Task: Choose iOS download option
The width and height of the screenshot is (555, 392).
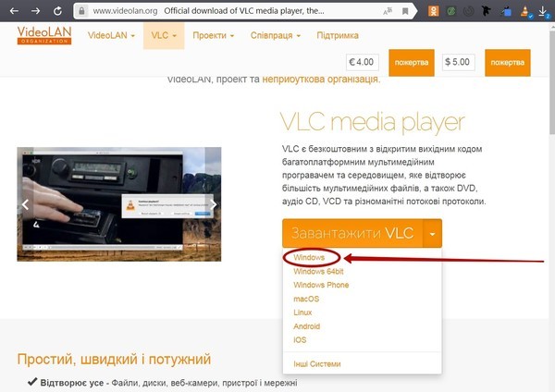Action: click(x=300, y=340)
